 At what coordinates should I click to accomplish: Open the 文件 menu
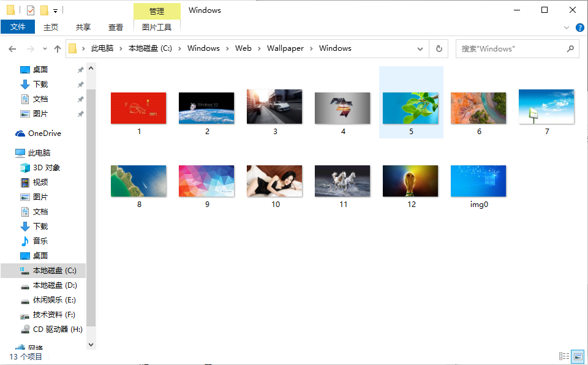coord(18,27)
